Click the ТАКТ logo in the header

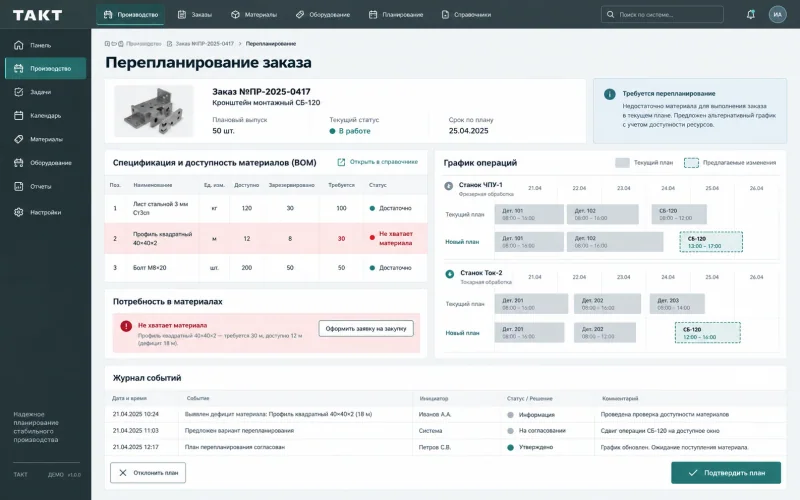[x=38, y=15]
